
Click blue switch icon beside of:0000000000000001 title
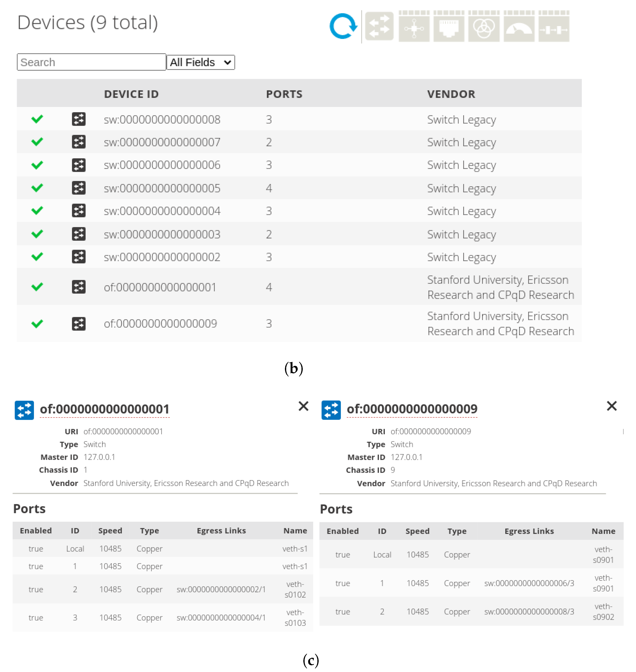[24, 410]
